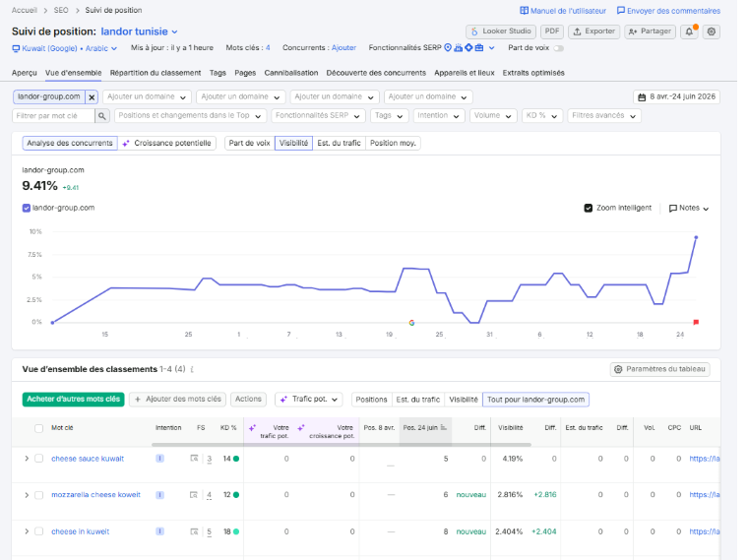Click Ajouter des mots clés button

click(x=177, y=400)
